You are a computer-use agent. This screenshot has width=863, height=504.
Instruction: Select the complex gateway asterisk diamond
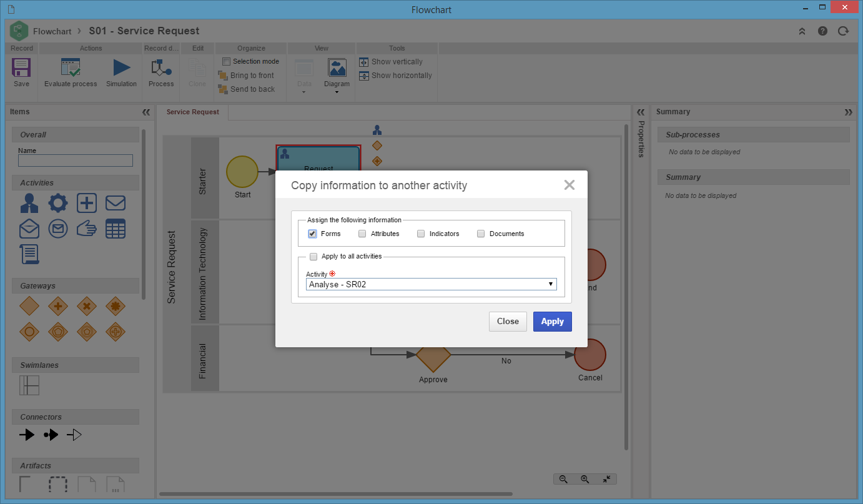[116, 306]
